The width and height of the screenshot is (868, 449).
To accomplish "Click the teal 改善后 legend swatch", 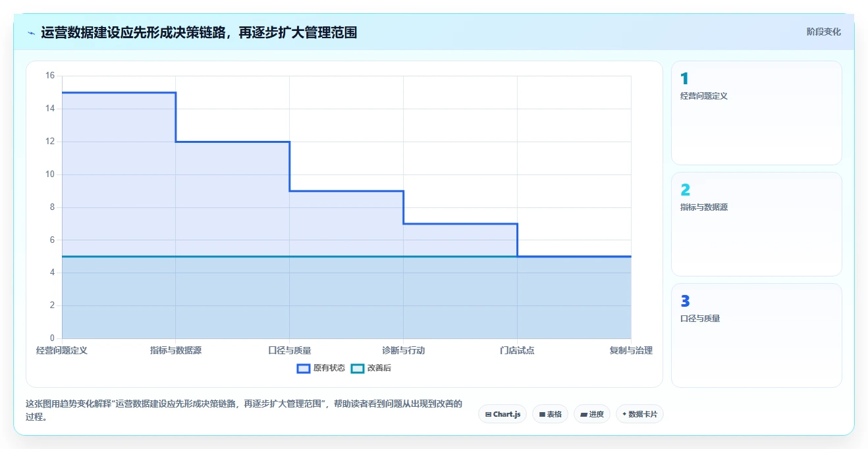I will pos(358,368).
